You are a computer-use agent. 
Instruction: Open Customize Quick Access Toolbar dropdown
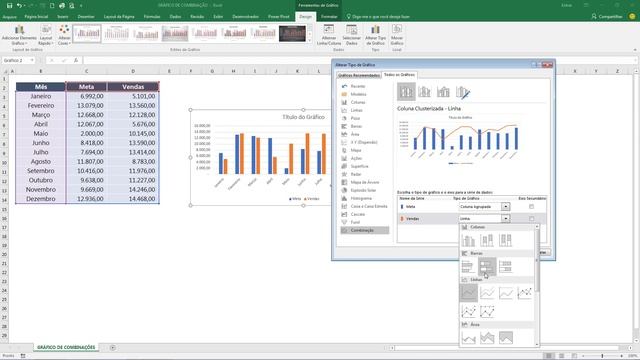click(x=81, y=6)
